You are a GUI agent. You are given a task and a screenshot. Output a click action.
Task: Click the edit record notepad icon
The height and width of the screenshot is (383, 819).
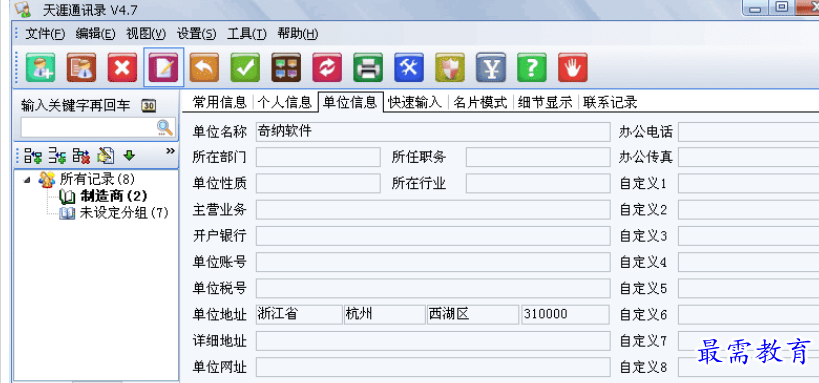[x=163, y=67]
